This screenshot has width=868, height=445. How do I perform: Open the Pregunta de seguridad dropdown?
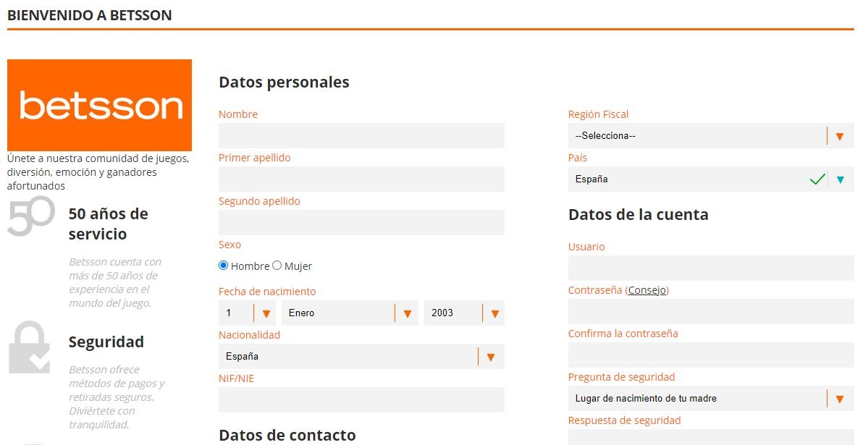pos(711,399)
